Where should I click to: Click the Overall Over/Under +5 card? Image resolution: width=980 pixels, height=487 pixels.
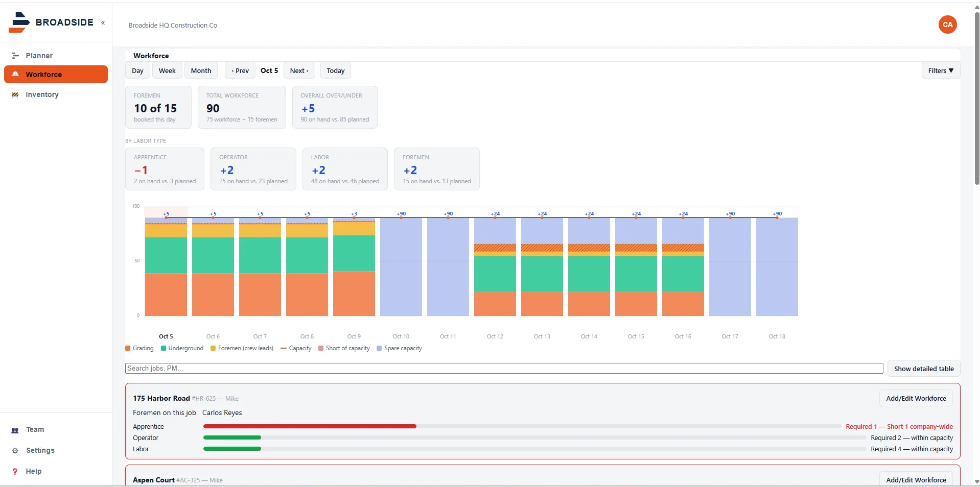pyautogui.click(x=335, y=107)
